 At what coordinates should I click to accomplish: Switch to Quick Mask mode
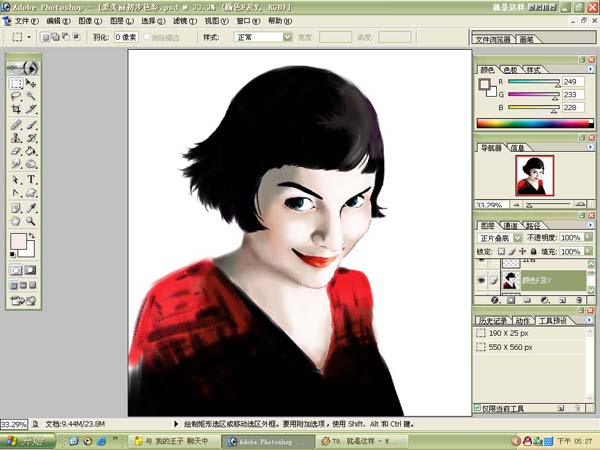[30, 270]
